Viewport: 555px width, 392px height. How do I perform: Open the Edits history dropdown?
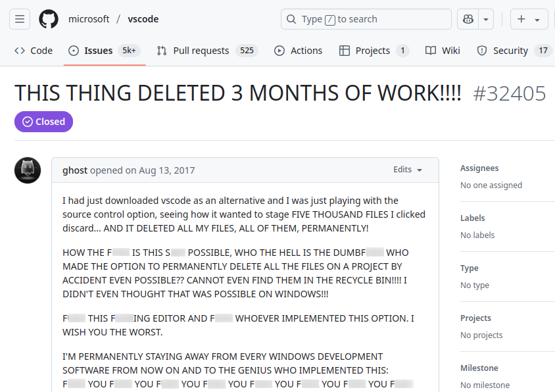click(x=407, y=170)
